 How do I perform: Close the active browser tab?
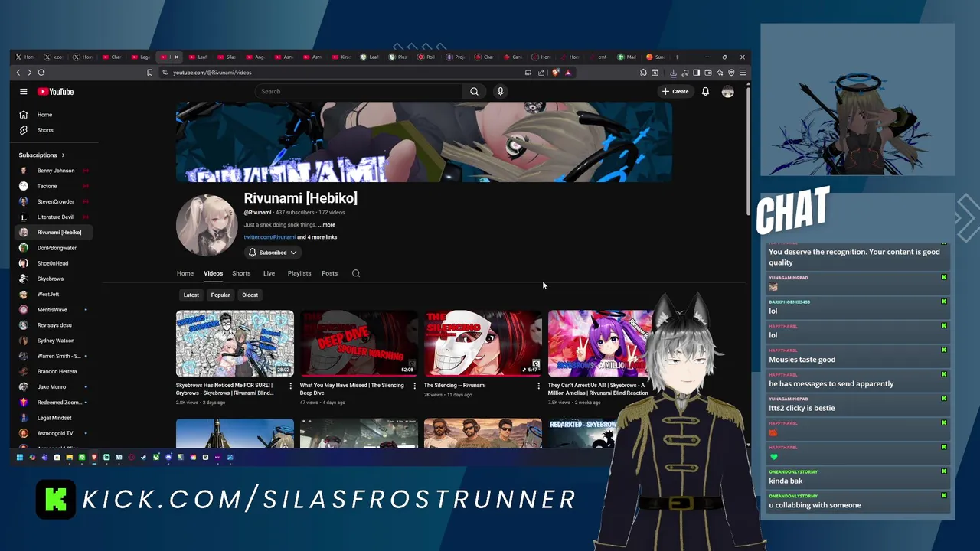176,57
